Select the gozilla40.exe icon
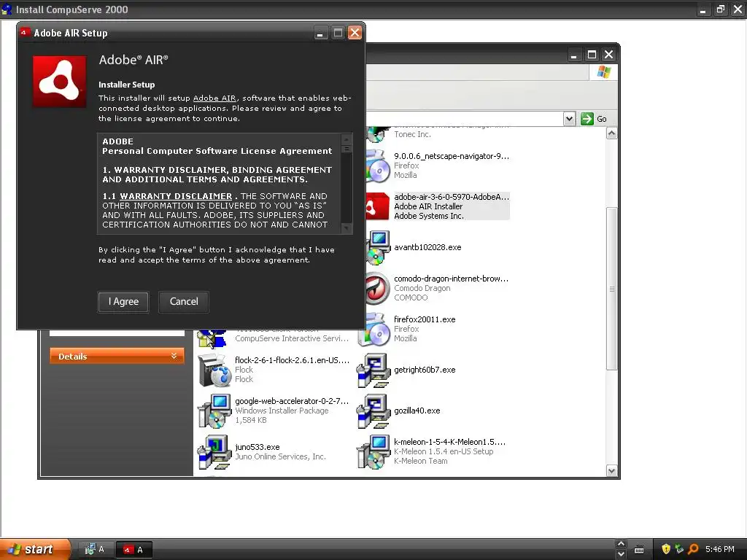Viewport: 747px width, 560px height. 374,411
